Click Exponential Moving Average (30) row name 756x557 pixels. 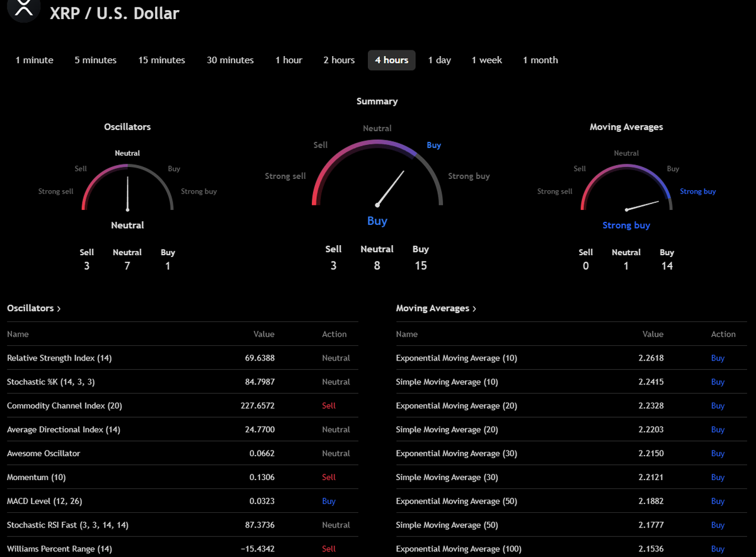click(457, 454)
